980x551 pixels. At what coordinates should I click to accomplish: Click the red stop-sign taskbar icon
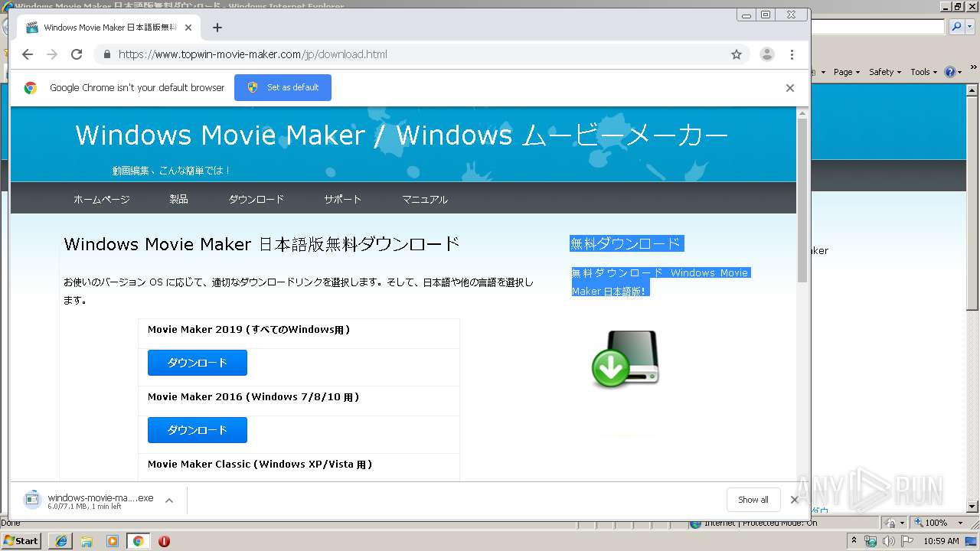pos(164,541)
